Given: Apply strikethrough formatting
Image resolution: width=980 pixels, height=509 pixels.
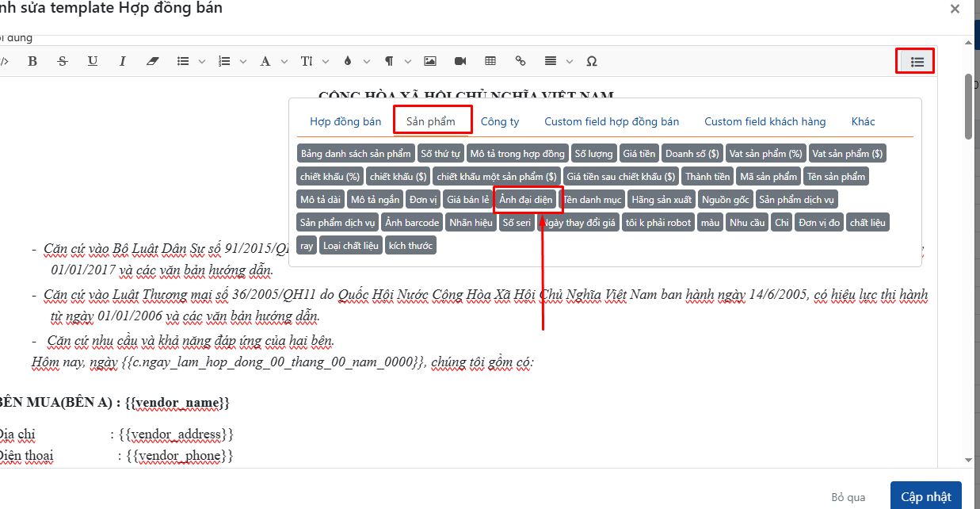Looking at the screenshot, I should (x=63, y=61).
